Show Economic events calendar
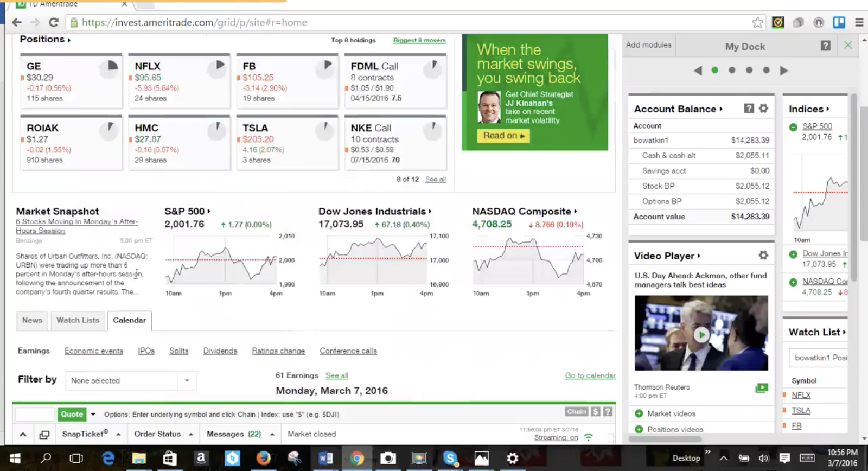 [x=94, y=351]
